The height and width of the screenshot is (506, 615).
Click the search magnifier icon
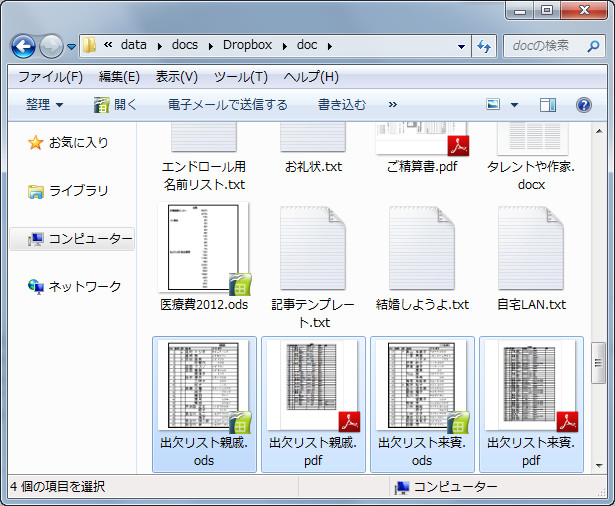coord(593,46)
